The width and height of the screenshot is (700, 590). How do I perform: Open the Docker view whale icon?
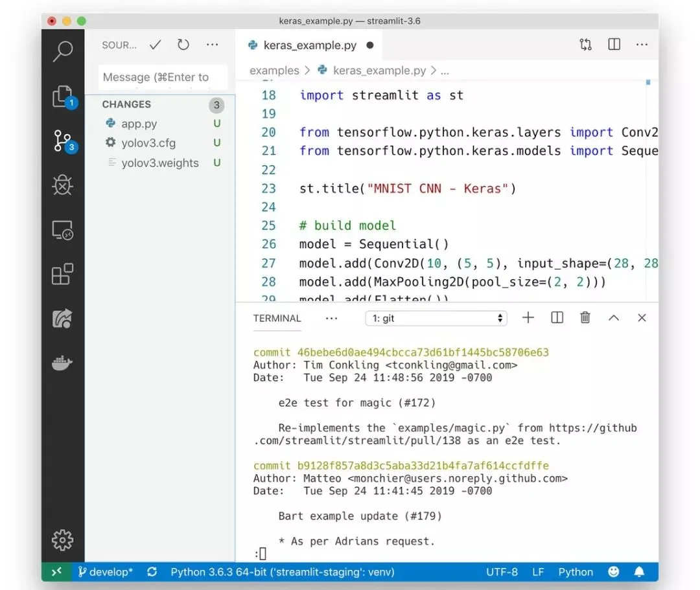coord(62,363)
